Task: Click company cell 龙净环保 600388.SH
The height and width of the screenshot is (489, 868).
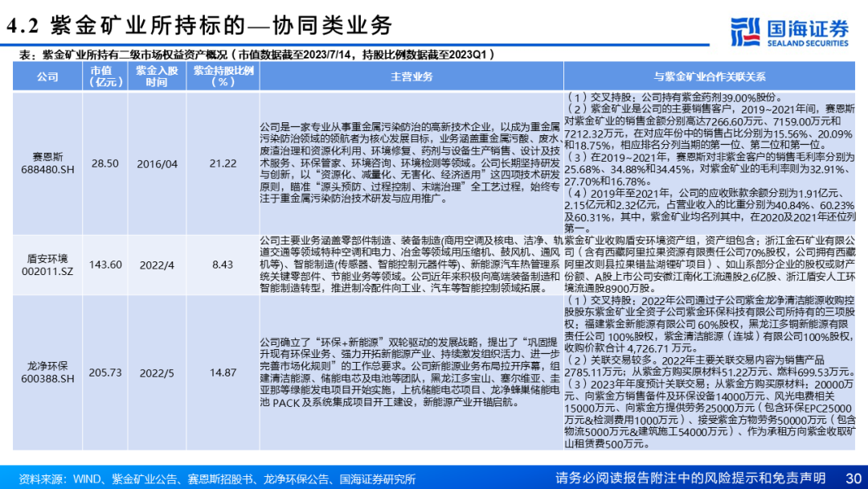Action: 47,372
